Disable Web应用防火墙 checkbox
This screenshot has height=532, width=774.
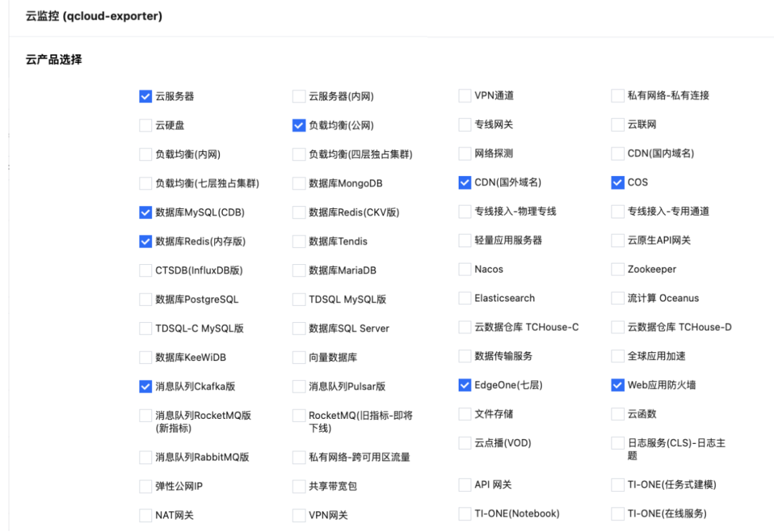tap(618, 385)
